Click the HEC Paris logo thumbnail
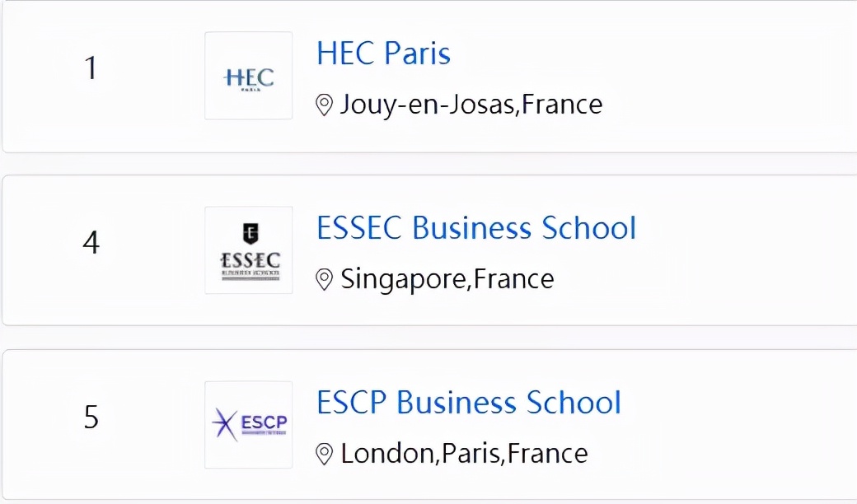Screen dimensions: 857x504 [x=248, y=76]
